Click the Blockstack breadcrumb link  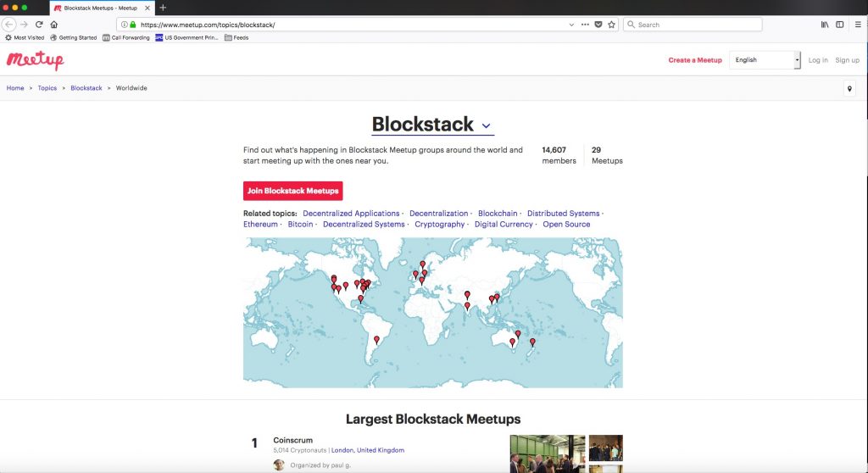coord(86,88)
